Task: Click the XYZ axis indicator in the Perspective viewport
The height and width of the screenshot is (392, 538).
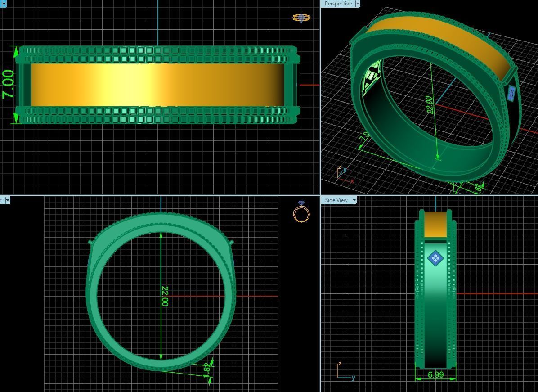Action: coord(344,174)
